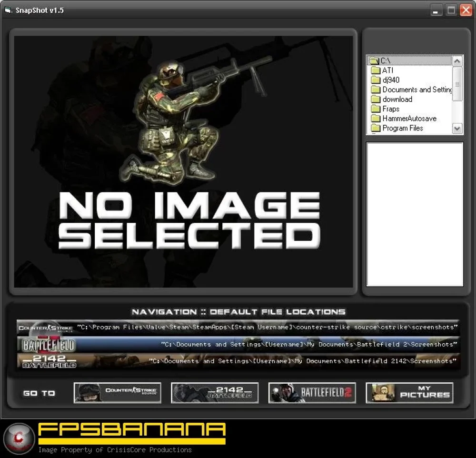This screenshot has width=476, height=458.
Task: Click the empty file list box
Action: 415,214
